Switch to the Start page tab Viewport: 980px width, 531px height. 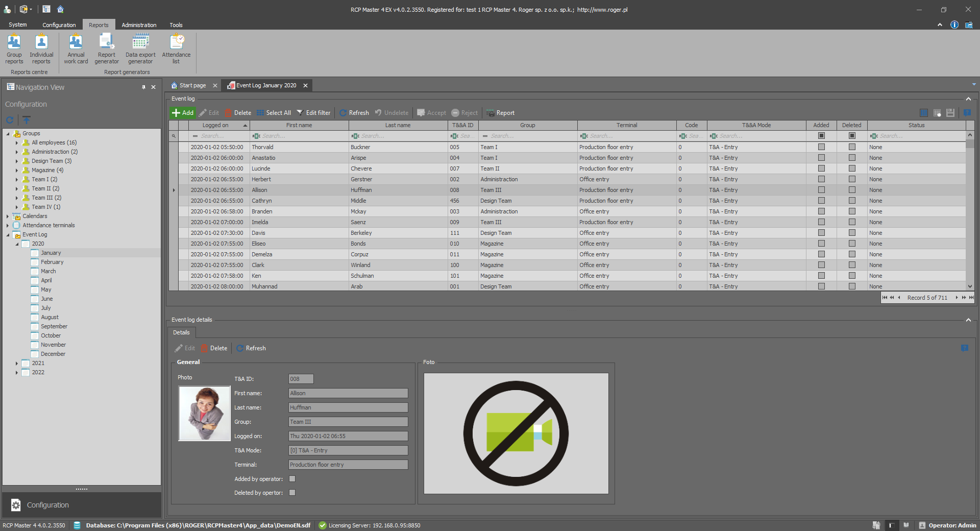click(192, 86)
